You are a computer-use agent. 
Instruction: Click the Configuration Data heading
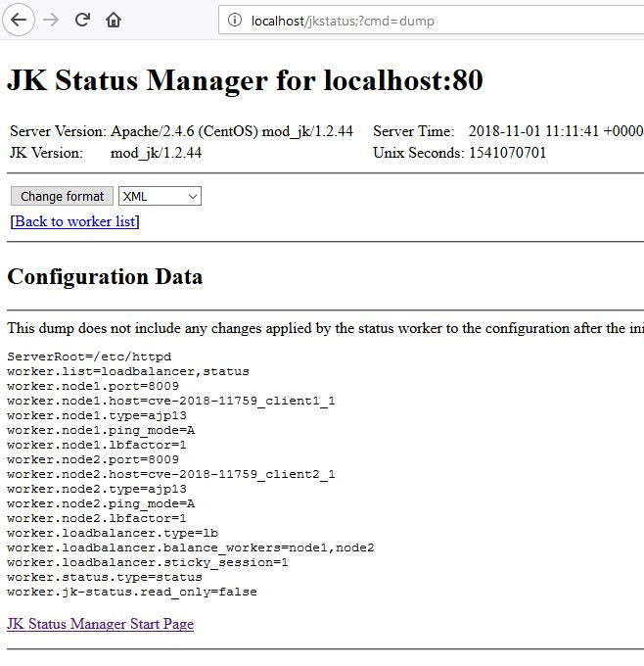click(x=105, y=277)
